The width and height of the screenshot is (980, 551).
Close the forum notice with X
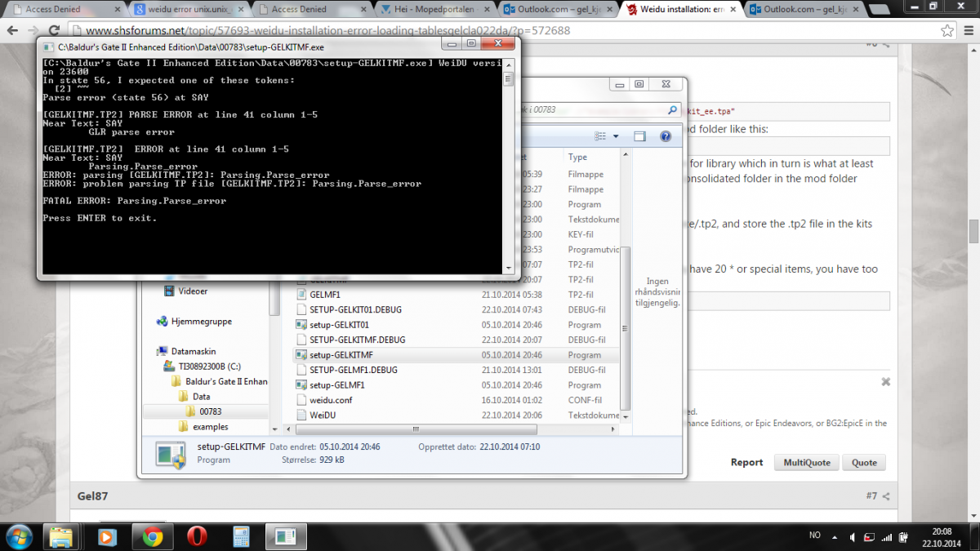tap(885, 382)
